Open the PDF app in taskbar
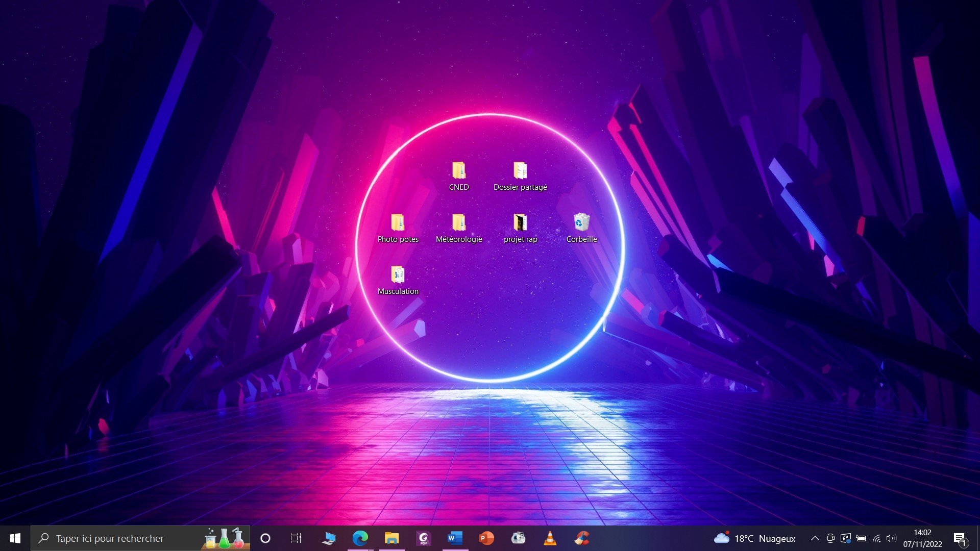980x551 pixels. [x=423, y=538]
